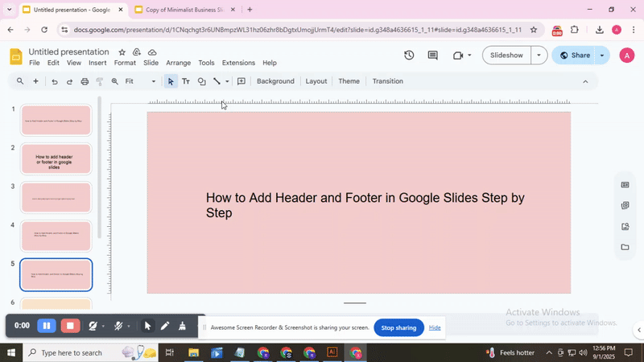Click the Paint format roller icon
644x362 pixels.
coord(100,81)
